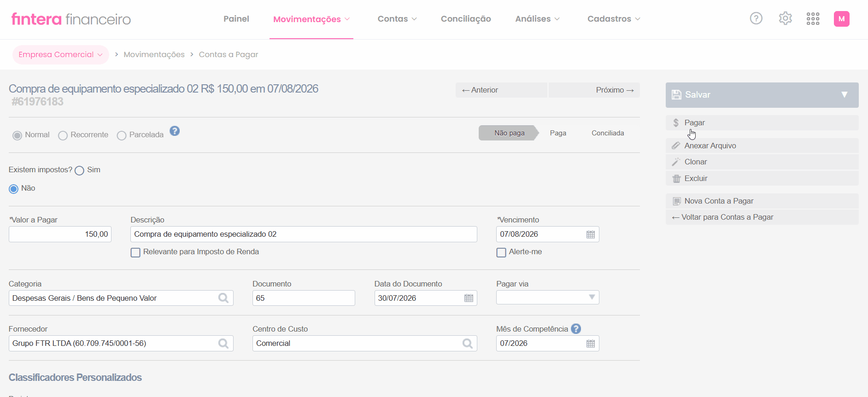Click Movimentações breadcrumb link

(x=154, y=54)
